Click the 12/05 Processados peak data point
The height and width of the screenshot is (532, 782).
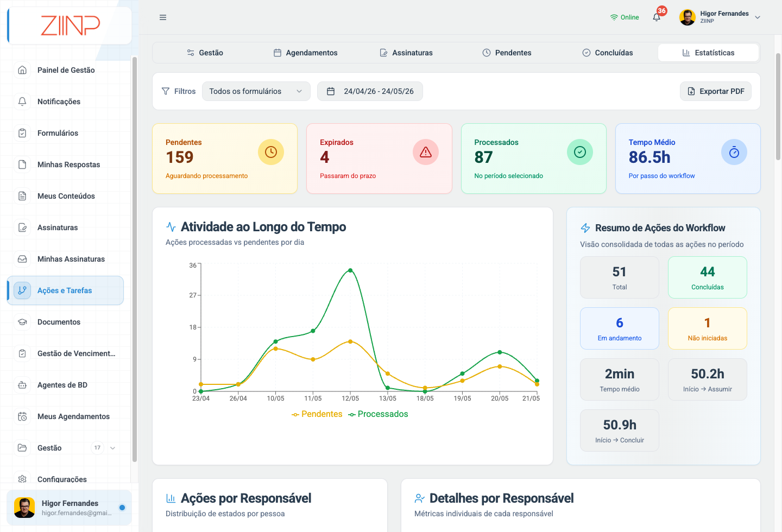pos(350,270)
